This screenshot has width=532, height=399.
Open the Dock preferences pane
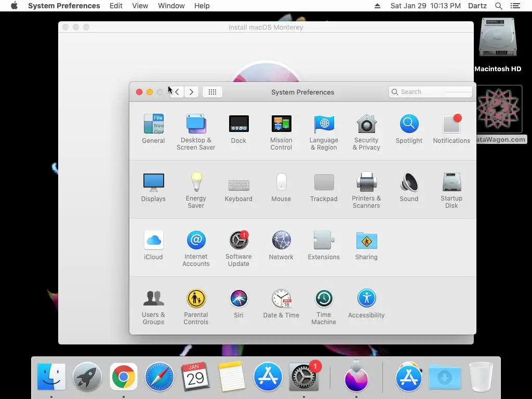(x=238, y=129)
